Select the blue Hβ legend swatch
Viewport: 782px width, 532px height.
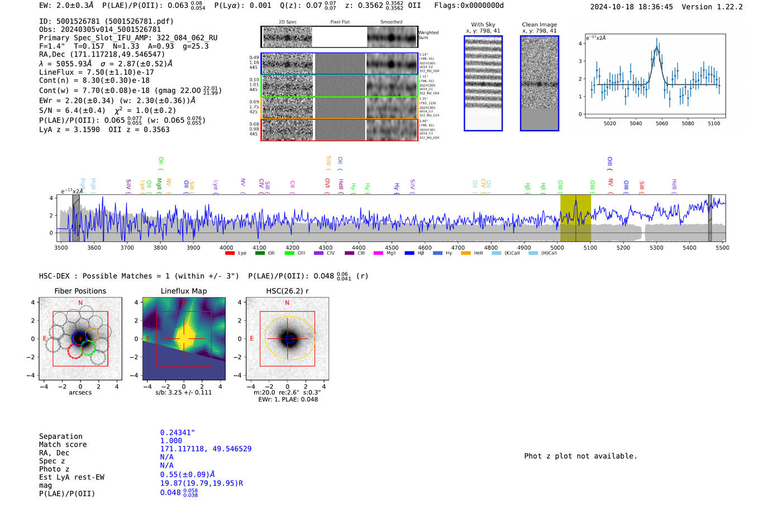(409, 253)
